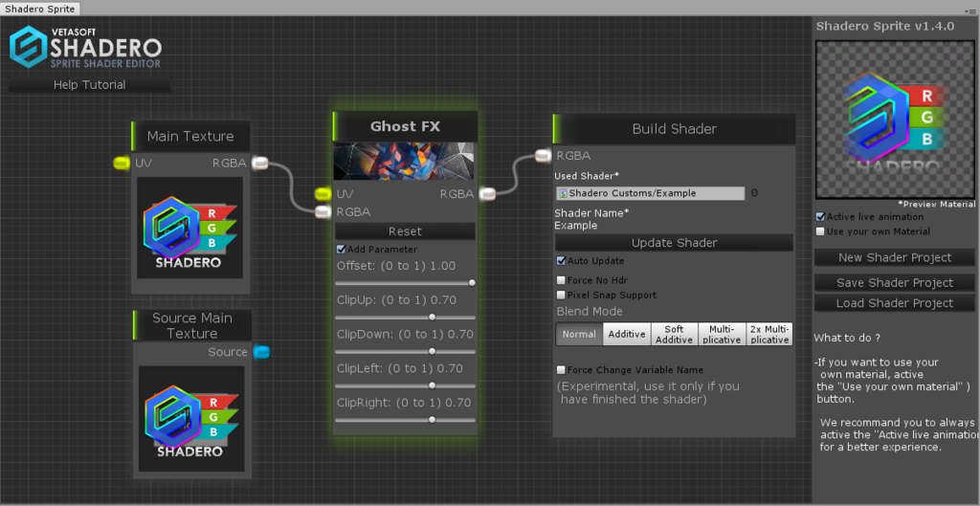
Task: Click the Source Main Texture thumbnail
Action: (191, 419)
